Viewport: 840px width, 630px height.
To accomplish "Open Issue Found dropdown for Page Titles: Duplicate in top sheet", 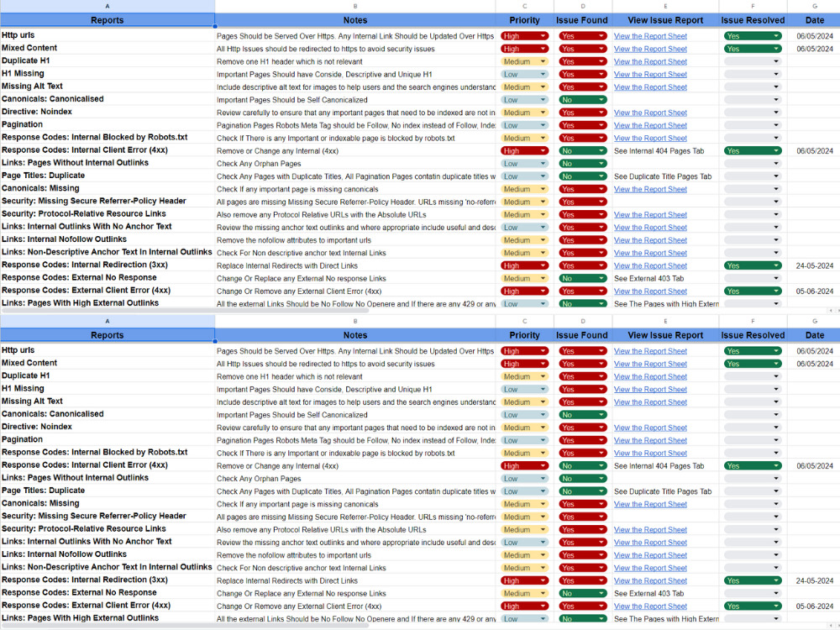I will (x=583, y=176).
